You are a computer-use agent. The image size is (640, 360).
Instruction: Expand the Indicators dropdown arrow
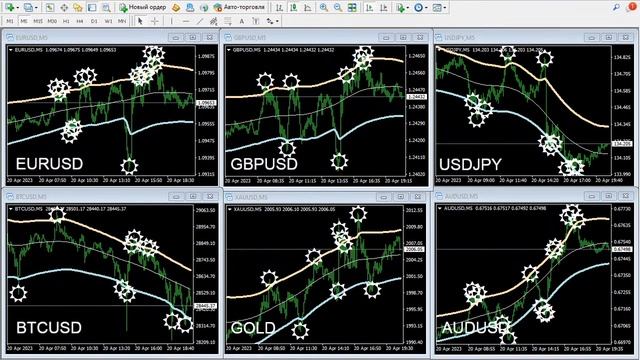(408, 8)
